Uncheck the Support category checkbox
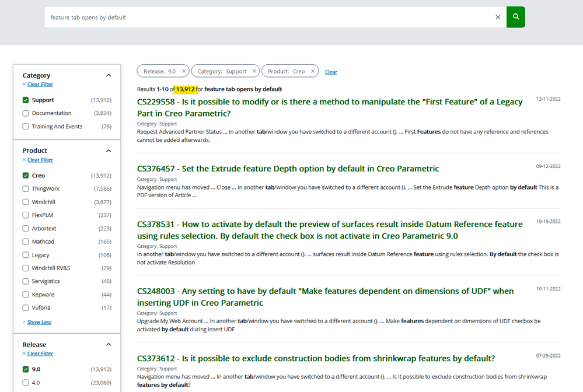The width and height of the screenshot is (583, 392). [x=26, y=100]
